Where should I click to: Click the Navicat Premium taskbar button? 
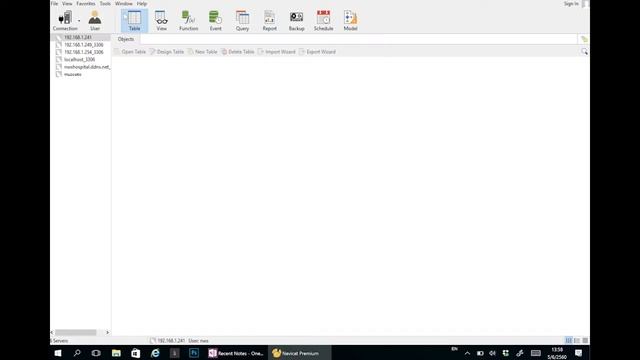300,353
